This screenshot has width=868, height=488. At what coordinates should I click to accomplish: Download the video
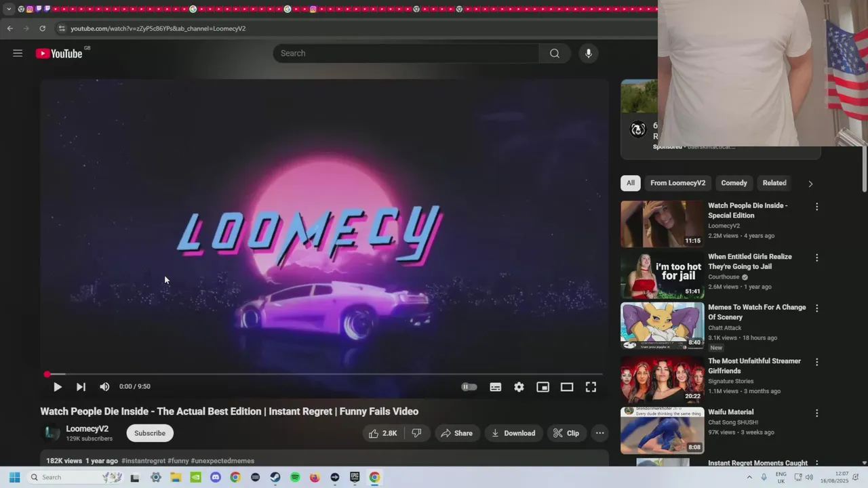click(x=513, y=433)
